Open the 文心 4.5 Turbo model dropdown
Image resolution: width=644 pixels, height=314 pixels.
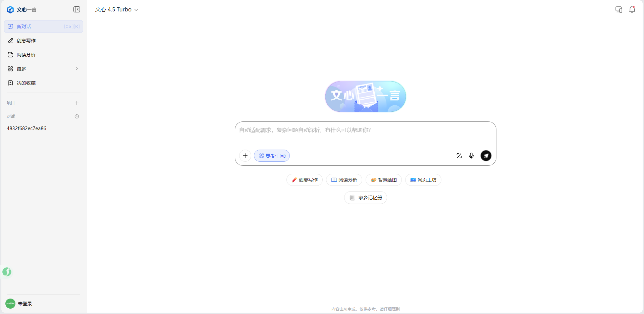click(116, 10)
